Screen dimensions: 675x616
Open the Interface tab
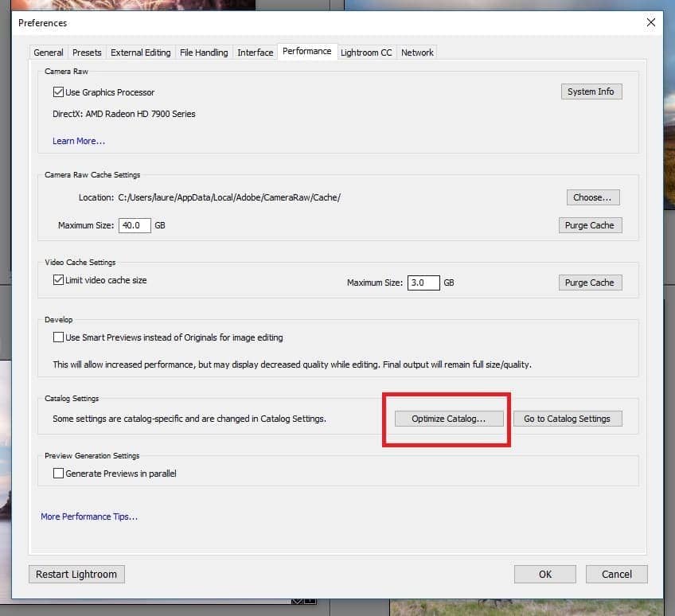click(x=255, y=53)
